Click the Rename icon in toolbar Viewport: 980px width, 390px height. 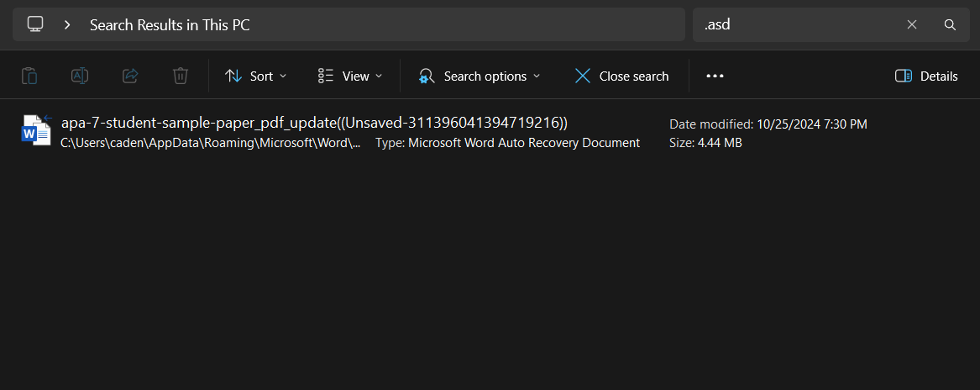tap(80, 76)
